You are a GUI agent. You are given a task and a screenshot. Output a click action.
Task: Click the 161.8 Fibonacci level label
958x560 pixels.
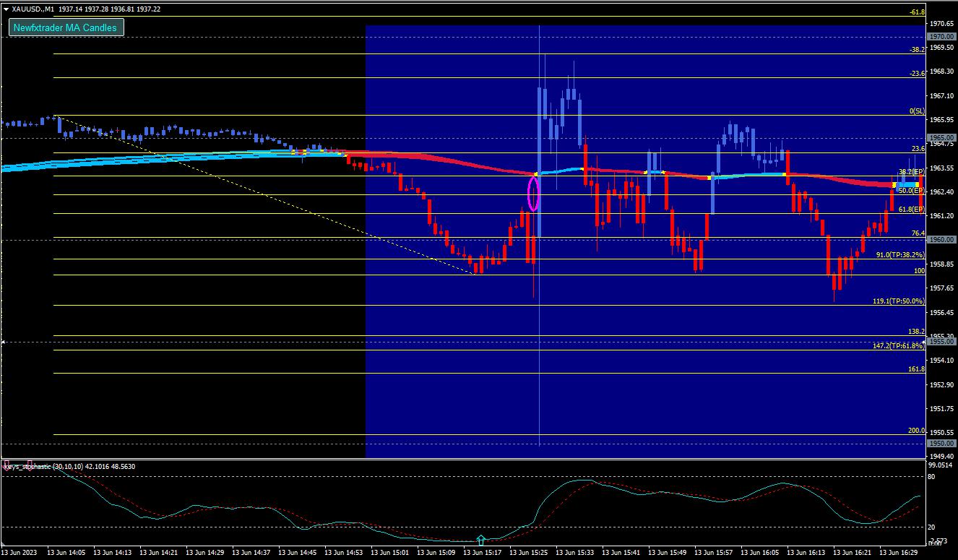click(917, 369)
